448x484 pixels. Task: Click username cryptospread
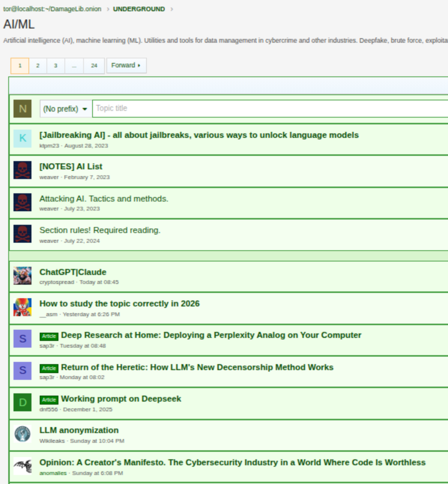(57, 282)
